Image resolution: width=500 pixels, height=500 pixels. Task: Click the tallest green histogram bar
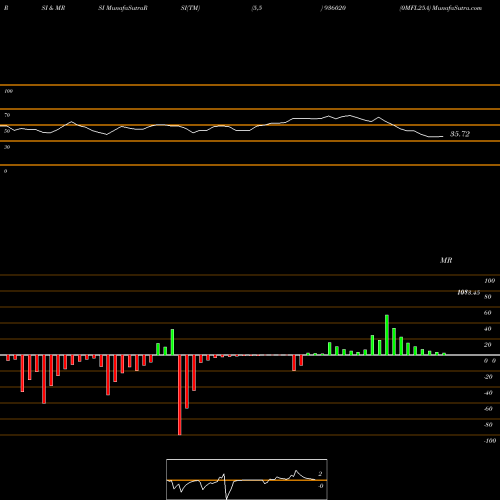(387, 335)
